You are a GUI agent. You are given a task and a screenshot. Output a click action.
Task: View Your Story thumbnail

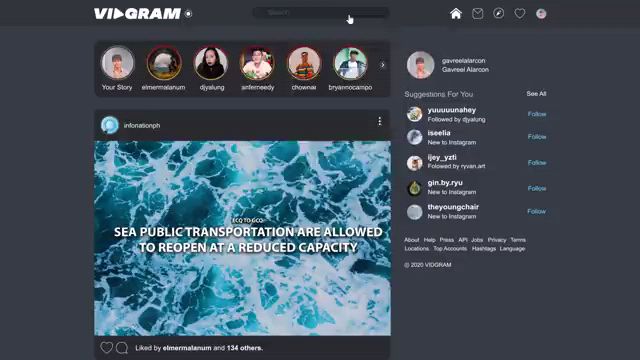click(x=118, y=62)
